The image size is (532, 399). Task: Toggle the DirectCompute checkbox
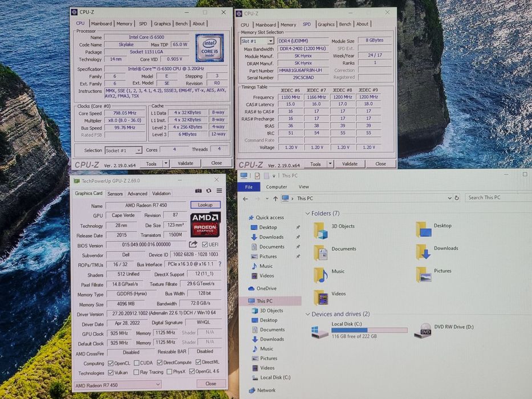[x=160, y=363]
